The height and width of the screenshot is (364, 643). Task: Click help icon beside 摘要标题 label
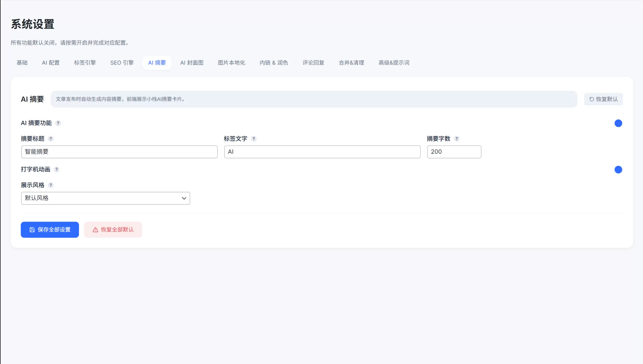51,139
